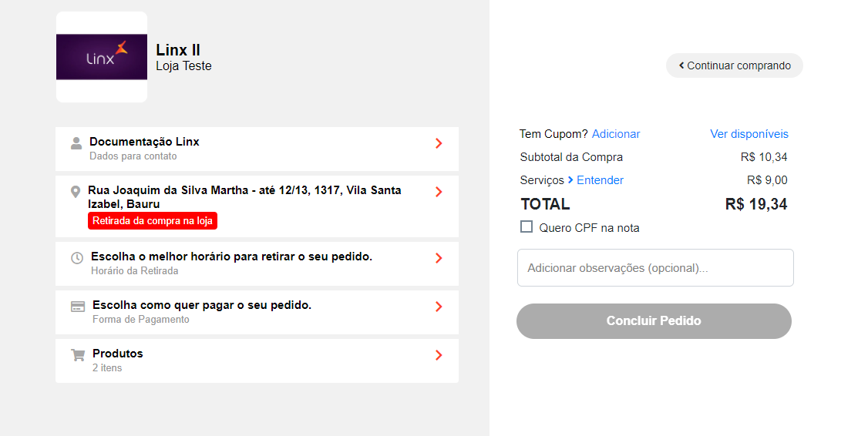868x436 pixels.
Task: Click the shopping cart Produtos icon
Action: tap(78, 355)
